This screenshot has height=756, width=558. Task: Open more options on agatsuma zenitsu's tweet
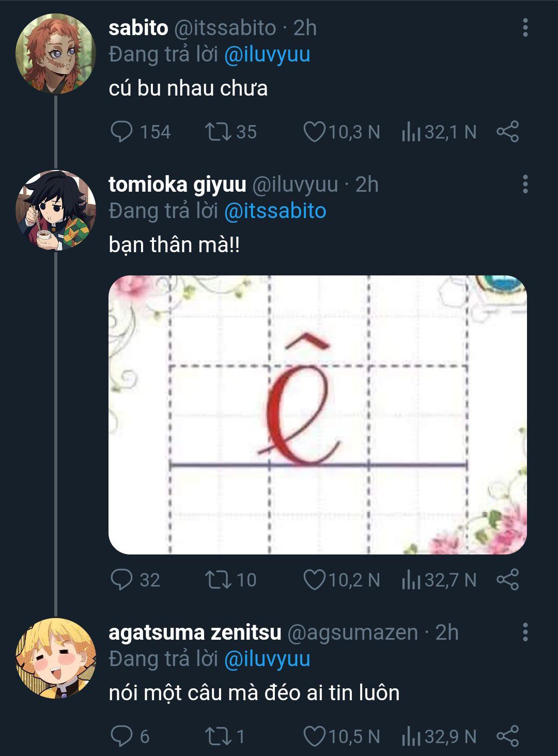pyautogui.click(x=525, y=632)
